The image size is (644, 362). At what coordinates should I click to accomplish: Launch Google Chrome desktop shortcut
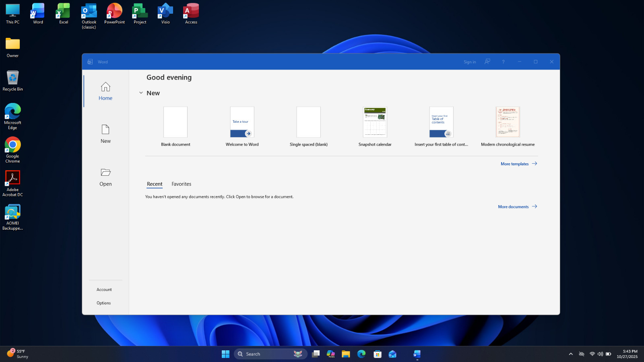point(12,150)
